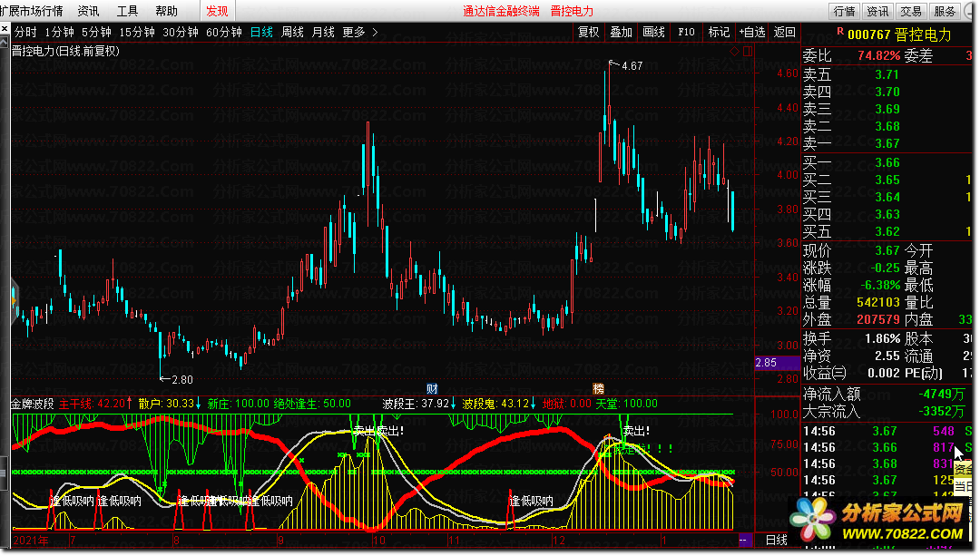Click the gray collapse handle on the left edge
The image size is (980, 556).
point(15,302)
